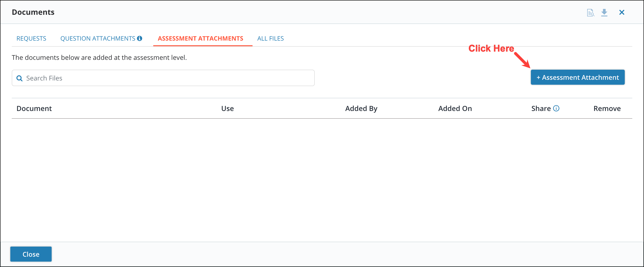Click the Use column header
Image resolution: width=644 pixels, height=267 pixels.
point(227,108)
